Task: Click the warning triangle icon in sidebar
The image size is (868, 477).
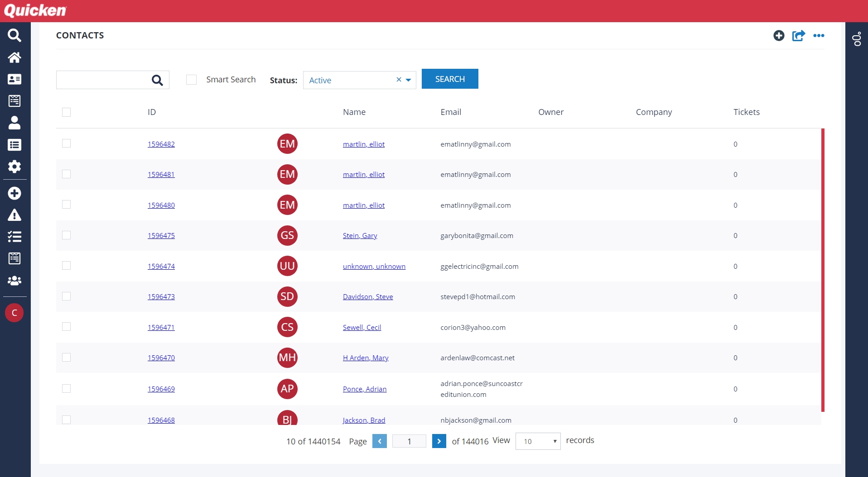Action: tap(14, 215)
